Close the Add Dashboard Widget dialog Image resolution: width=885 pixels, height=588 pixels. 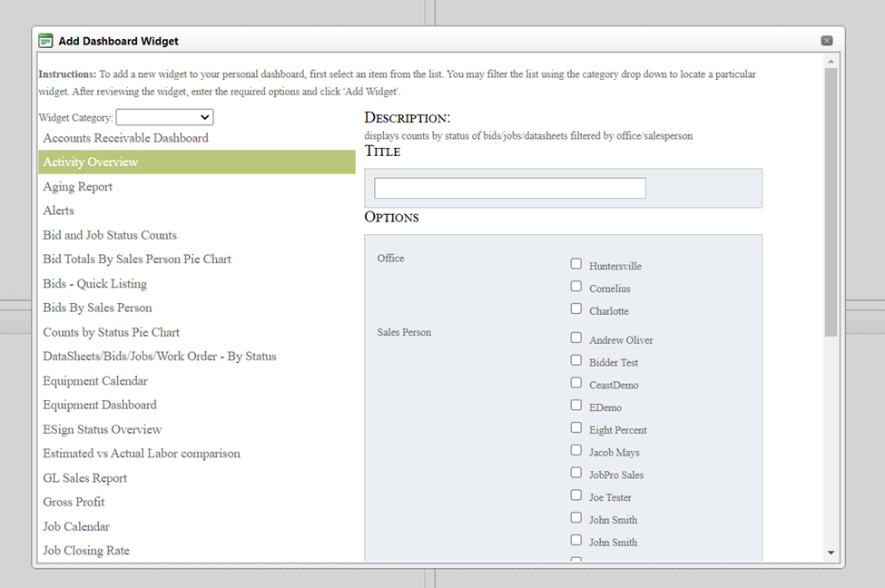coord(826,41)
